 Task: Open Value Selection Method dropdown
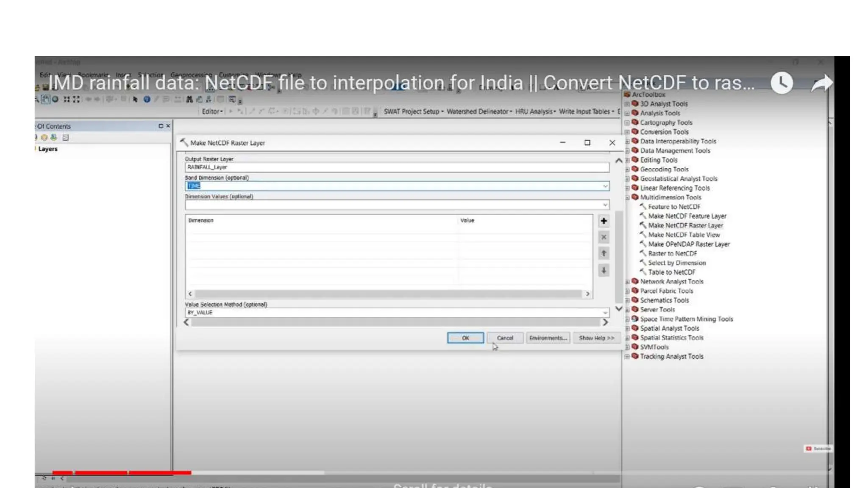tap(605, 313)
